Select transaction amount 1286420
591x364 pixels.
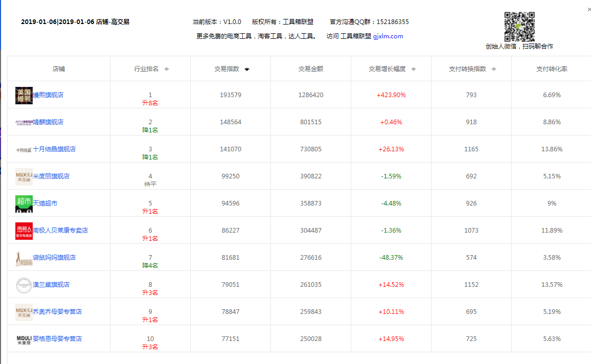[x=310, y=95]
